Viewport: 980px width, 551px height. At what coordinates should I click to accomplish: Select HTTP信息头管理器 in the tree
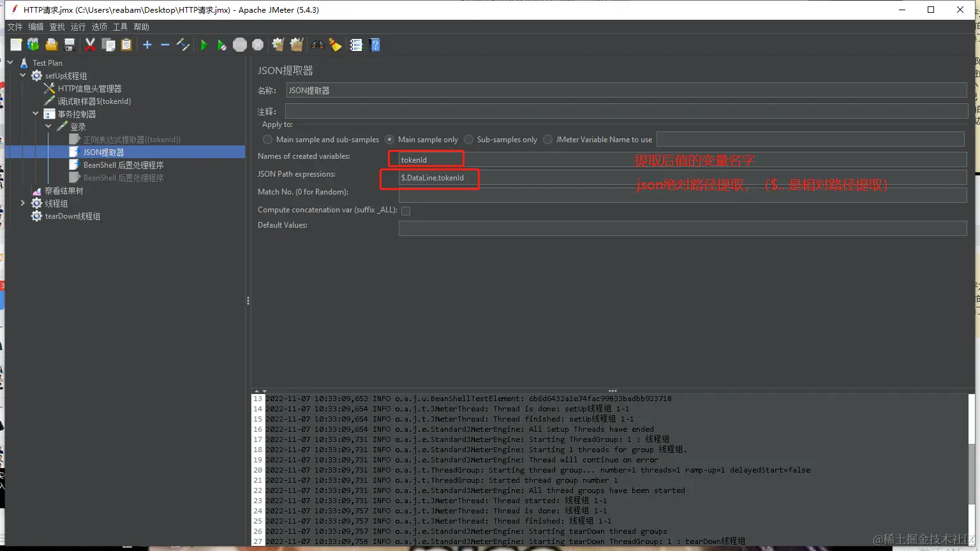(x=89, y=89)
